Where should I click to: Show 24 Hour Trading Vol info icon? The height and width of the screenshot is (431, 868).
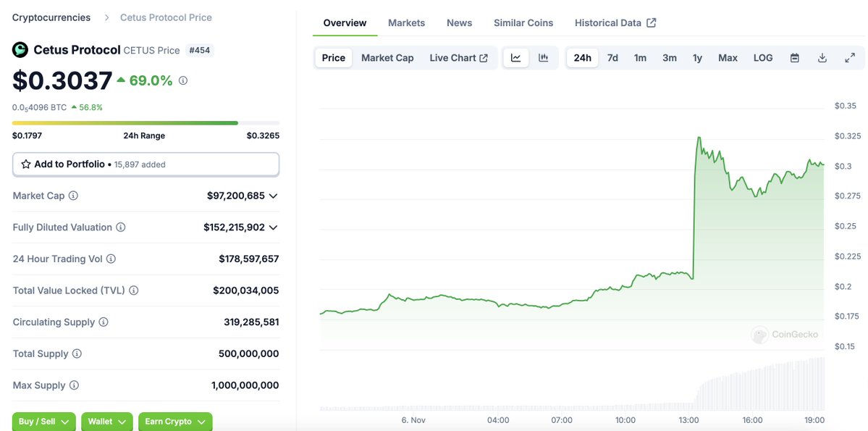111,259
